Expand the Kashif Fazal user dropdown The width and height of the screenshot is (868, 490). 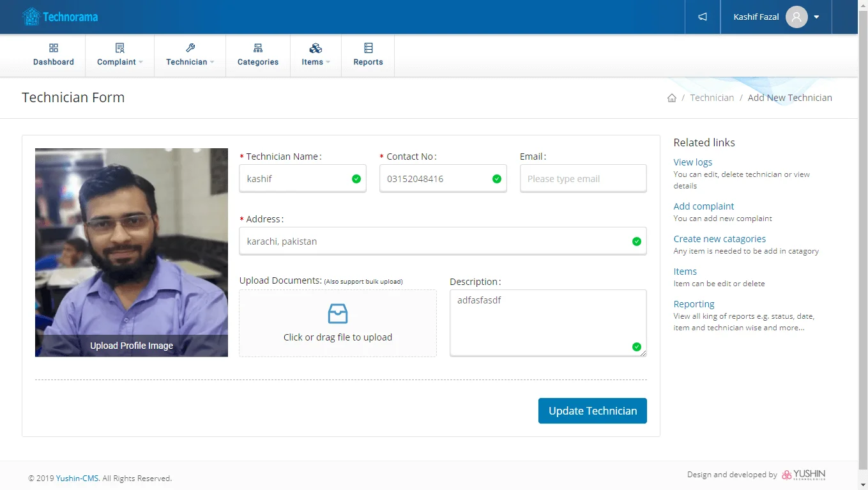tap(816, 17)
